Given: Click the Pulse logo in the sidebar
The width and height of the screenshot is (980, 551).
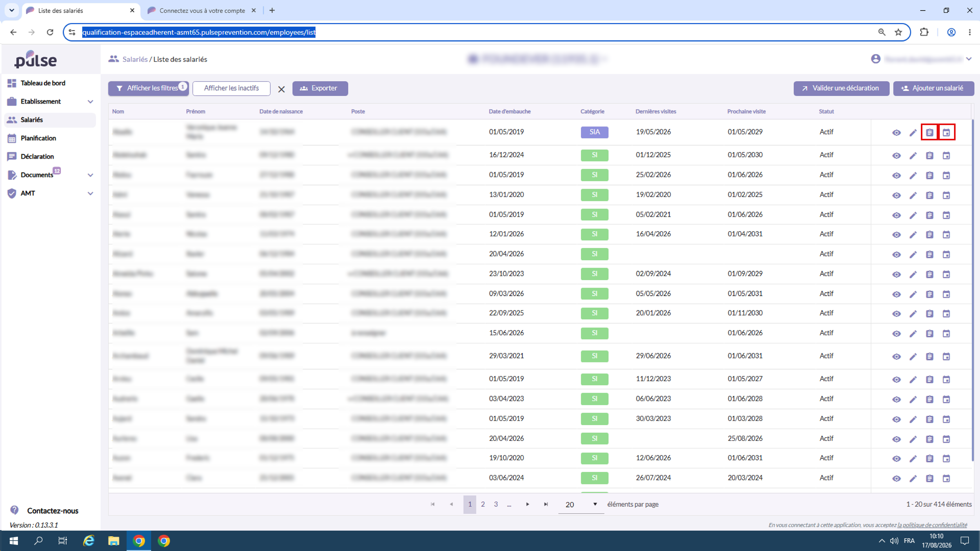Looking at the screenshot, I should (x=36, y=60).
